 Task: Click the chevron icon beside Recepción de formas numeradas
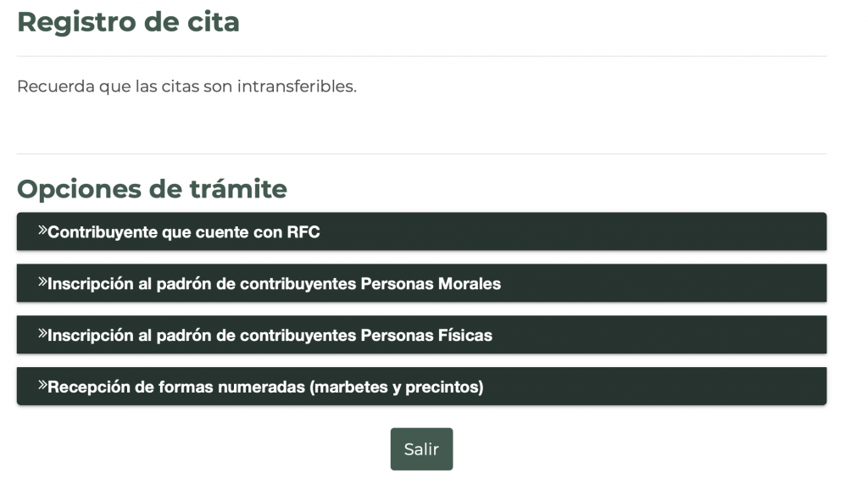point(42,386)
